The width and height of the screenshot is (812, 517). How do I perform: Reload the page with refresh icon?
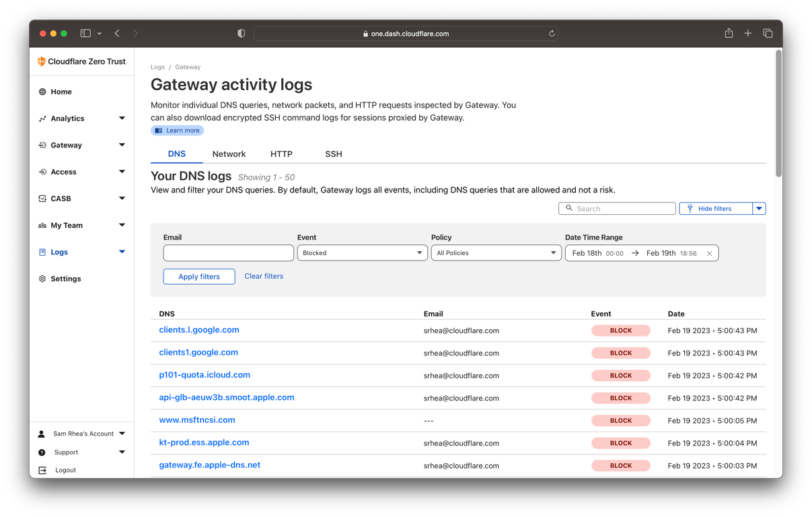[x=552, y=33]
